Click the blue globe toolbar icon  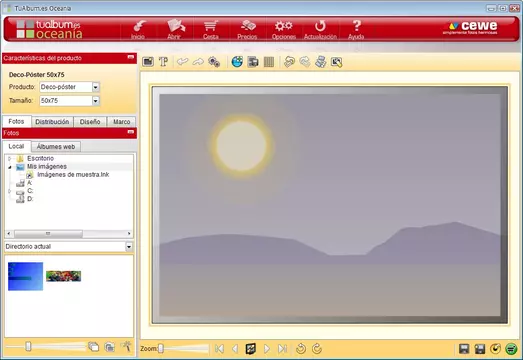click(237, 62)
